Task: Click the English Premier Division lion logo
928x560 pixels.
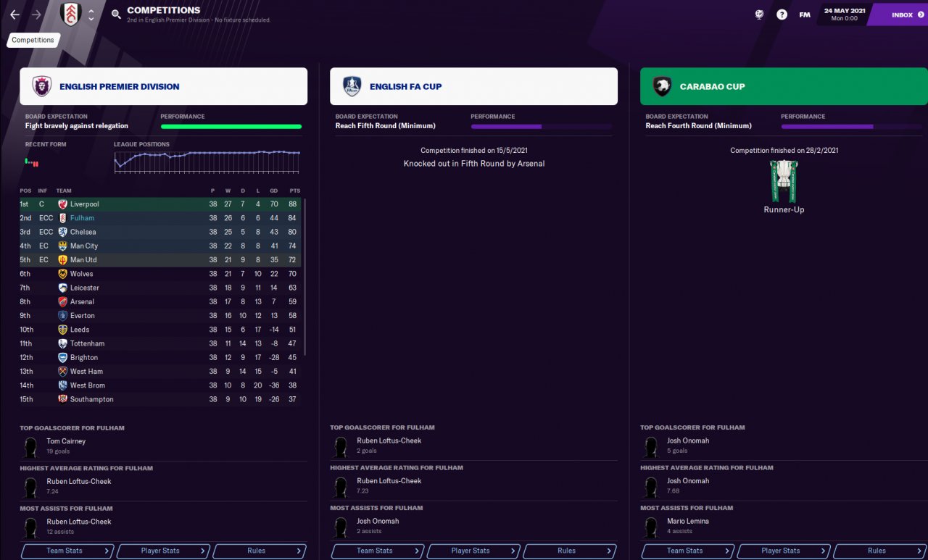Action: pyautogui.click(x=42, y=87)
